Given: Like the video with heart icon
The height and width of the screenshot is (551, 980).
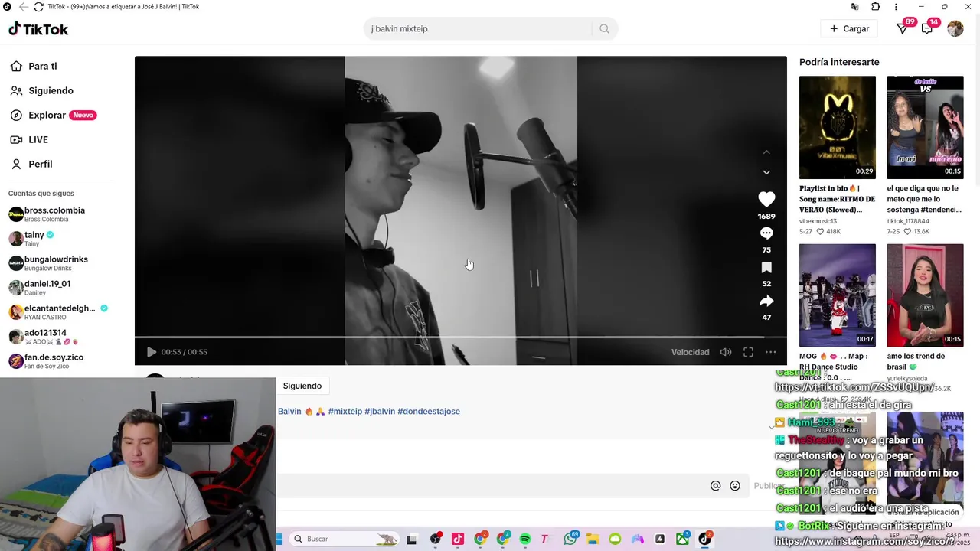Looking at the screenshot, I should click(766, 199).
